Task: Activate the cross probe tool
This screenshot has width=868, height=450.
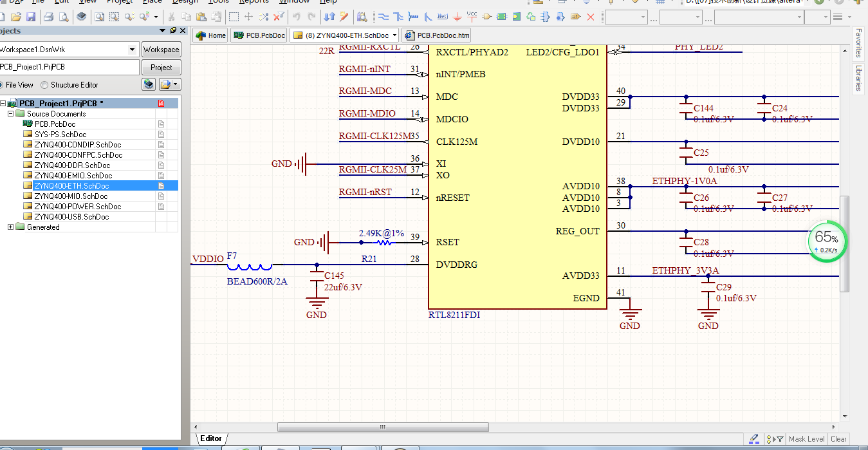Action: click(x=344, y=17)
